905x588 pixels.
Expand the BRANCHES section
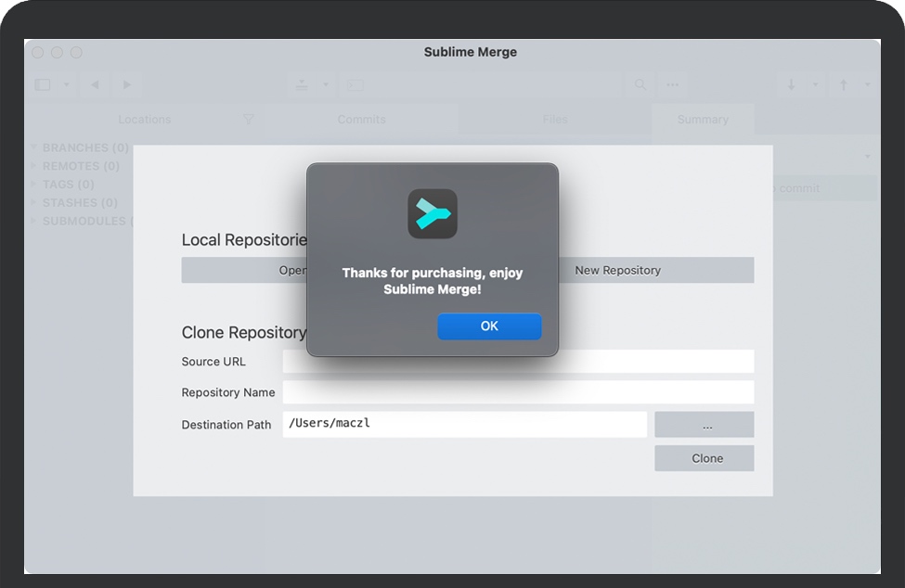point(34,147)
